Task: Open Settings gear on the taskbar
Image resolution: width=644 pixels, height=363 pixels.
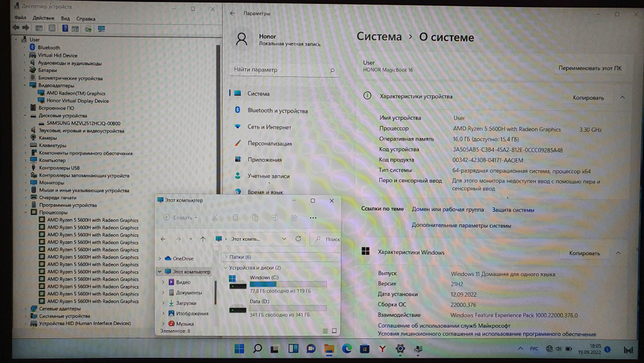Action: click(x=400, y=349)
